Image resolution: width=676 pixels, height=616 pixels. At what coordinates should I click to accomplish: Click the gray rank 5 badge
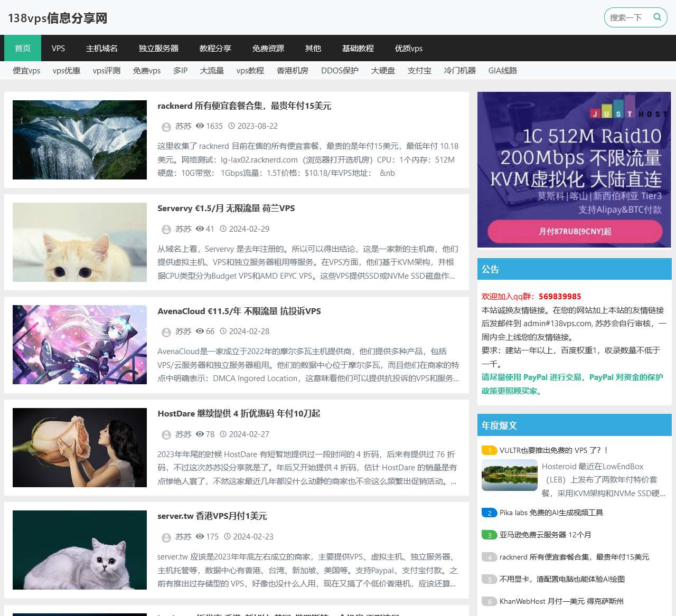click(489, 579)
